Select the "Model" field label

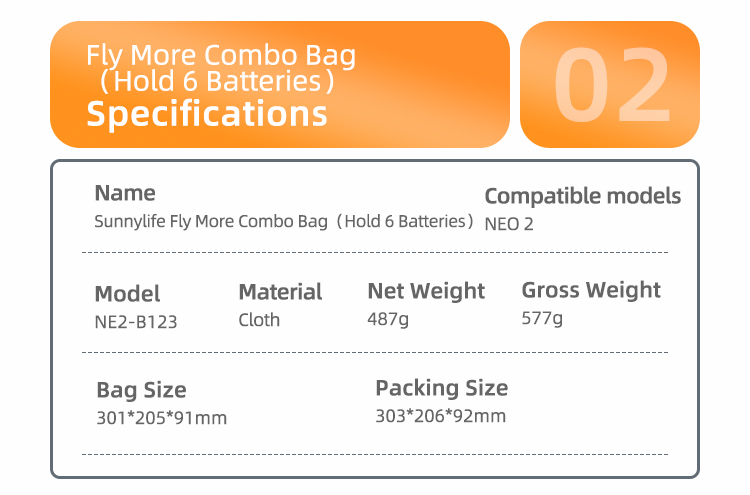click(127, 294)
